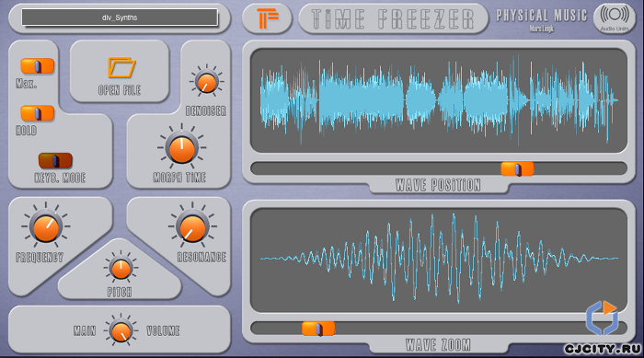This screenshot has height=358, width=644.
Task: Click the Morph Time knob
Action: (181, 148)
